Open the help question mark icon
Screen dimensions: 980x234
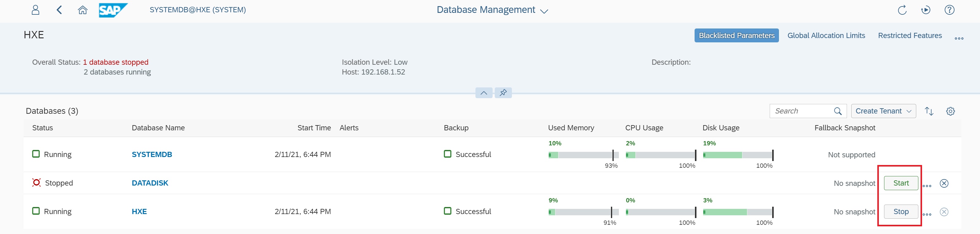(950, 10)
